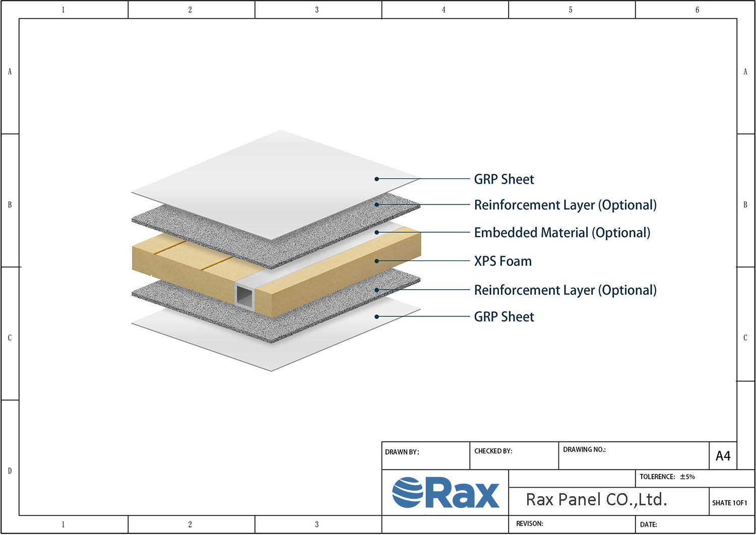Click the callout dot on XPS Foam line
Image resolution: width=756 pixels, height=535 pixels.
376,261
